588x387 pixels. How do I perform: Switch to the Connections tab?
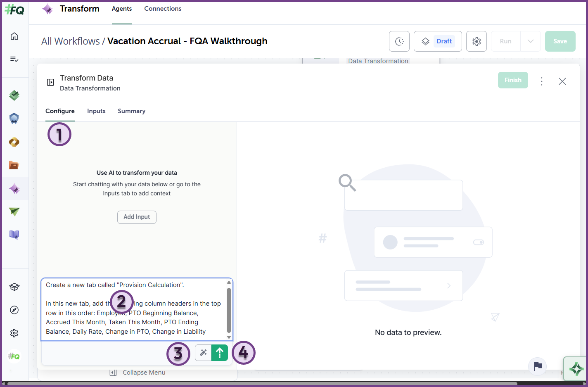163,9
